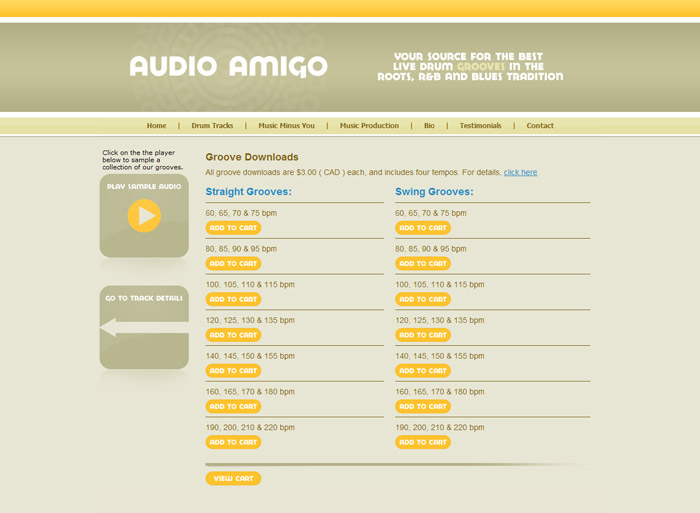This screenshot has width=700, height=513.
Task: Add Swing Grooves 100, 105, 110 & 115 bpm to cart
Action: pyautogui.click(x=423, y=299)
